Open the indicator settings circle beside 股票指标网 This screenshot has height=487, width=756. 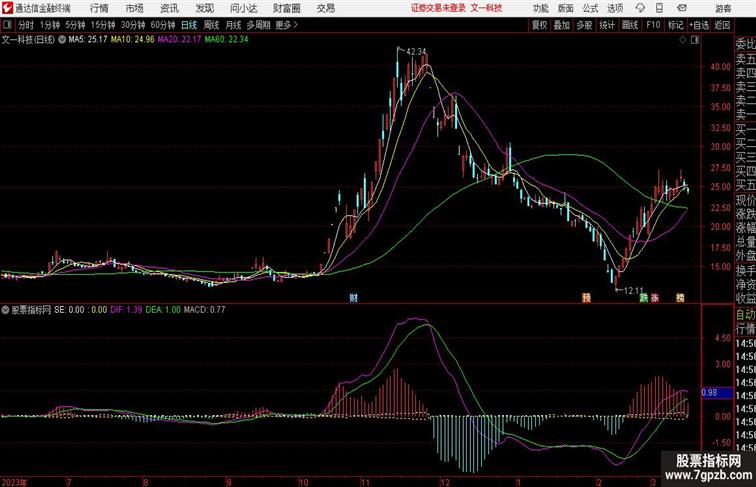[5, 310]
